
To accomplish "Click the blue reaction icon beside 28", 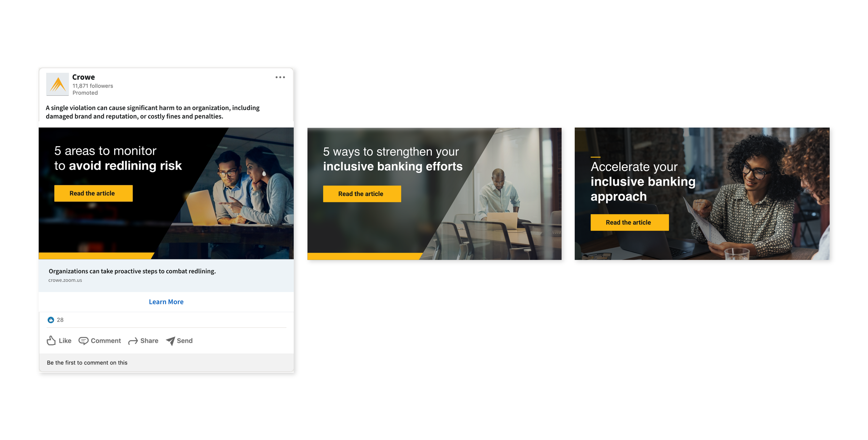I will point(51,320).
